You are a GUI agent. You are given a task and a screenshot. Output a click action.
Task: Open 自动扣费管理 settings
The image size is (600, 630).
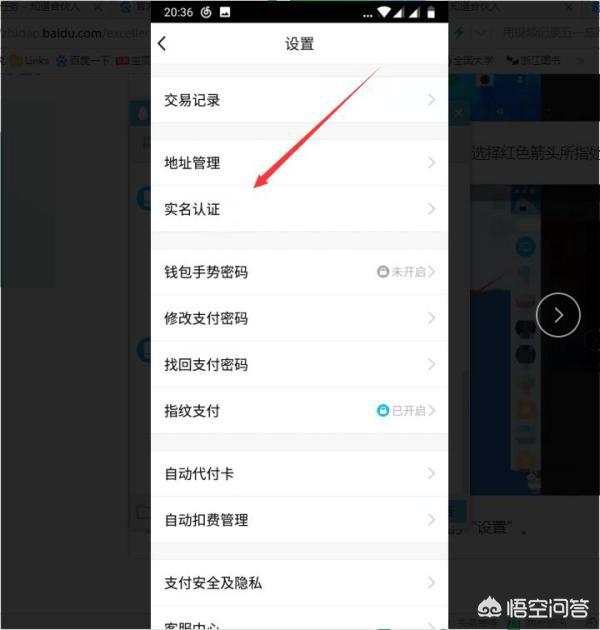click(299, 520)
